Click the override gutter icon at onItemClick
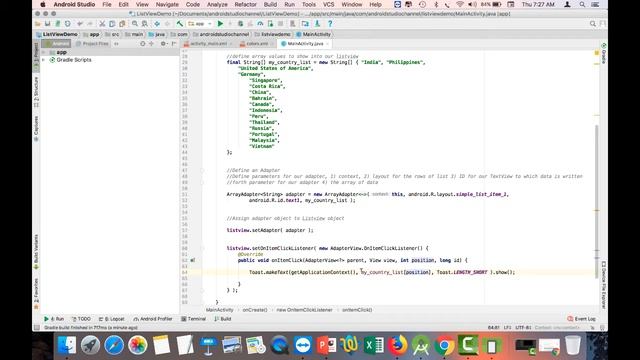640x360 pixels. click(x=192, y=260)
